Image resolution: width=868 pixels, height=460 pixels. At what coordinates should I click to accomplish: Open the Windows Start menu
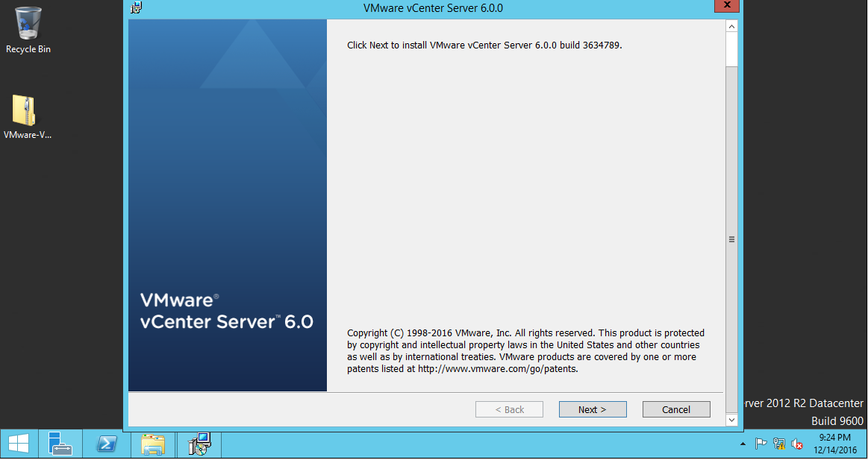(x=18, y=444)
